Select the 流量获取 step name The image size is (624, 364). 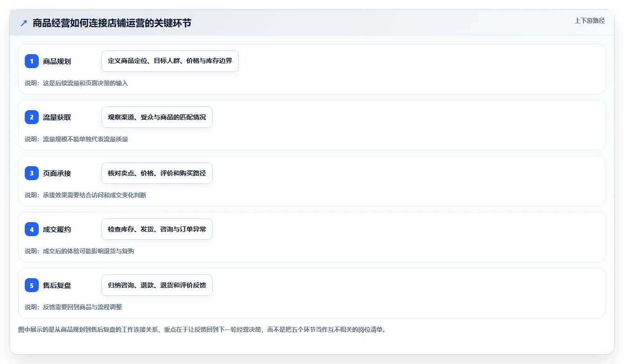pyautogui.click(x=57, y=117)
